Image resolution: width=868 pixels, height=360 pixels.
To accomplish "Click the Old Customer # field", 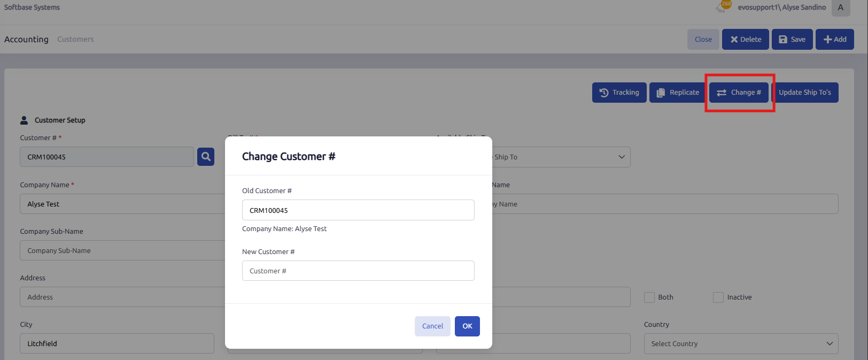I will coord(358,210).
